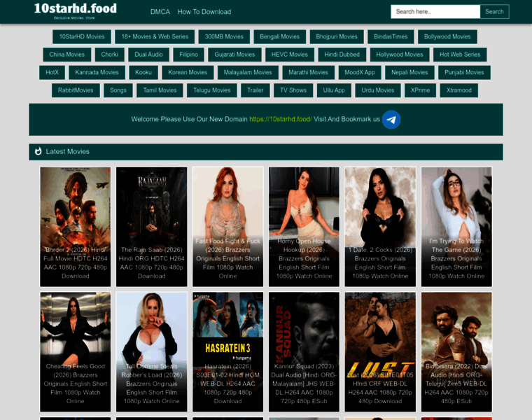Open the Dual Audio category
The height and width of the screenshot is (420, 532).
tap(148, 55)
